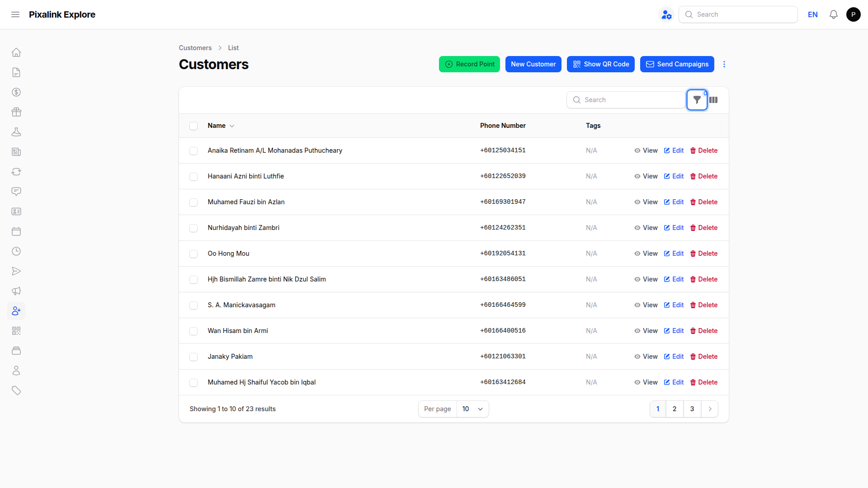The image size is (868, 488).
Task: Open the home icon in sidebar
Action: click(x=16, y=52)
